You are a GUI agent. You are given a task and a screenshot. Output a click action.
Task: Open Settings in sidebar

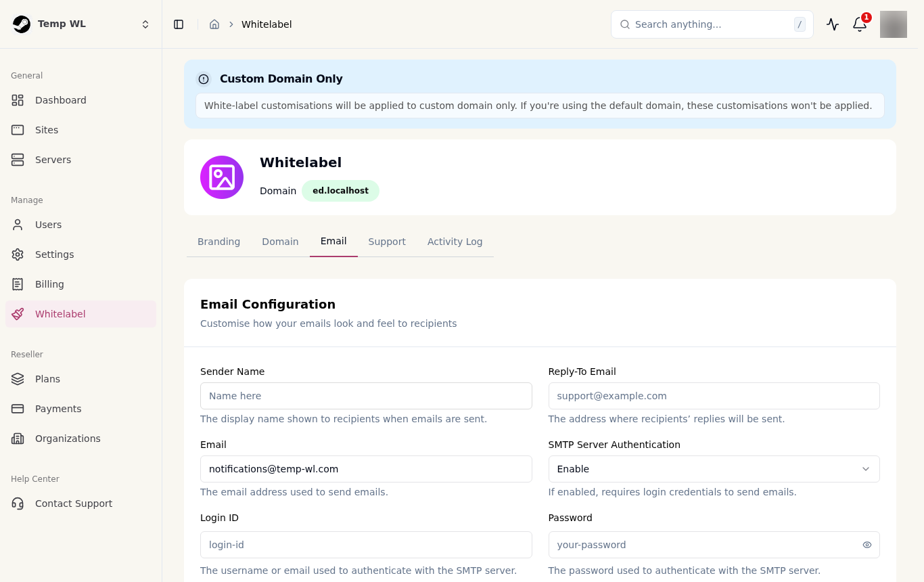pos(81,254)
